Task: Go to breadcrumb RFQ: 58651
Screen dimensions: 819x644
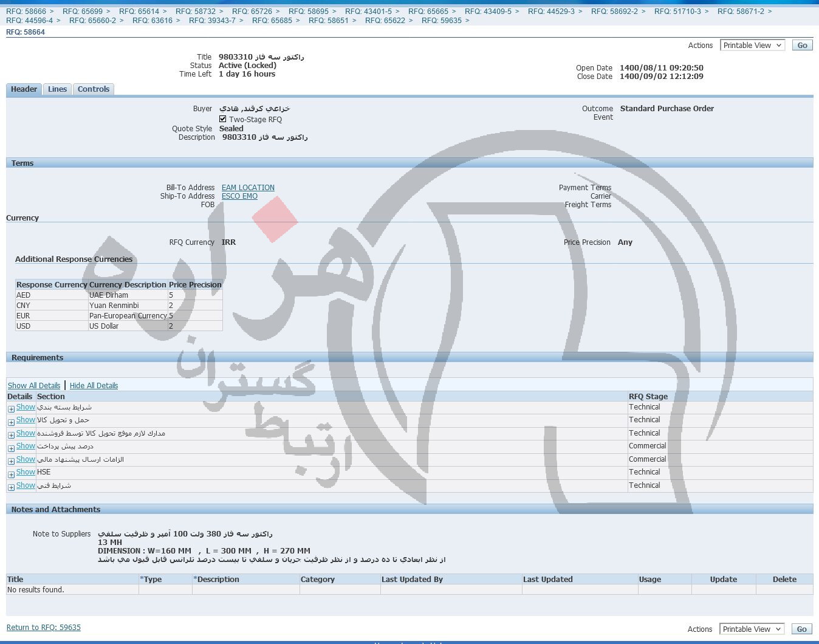Action: point(329,21)
